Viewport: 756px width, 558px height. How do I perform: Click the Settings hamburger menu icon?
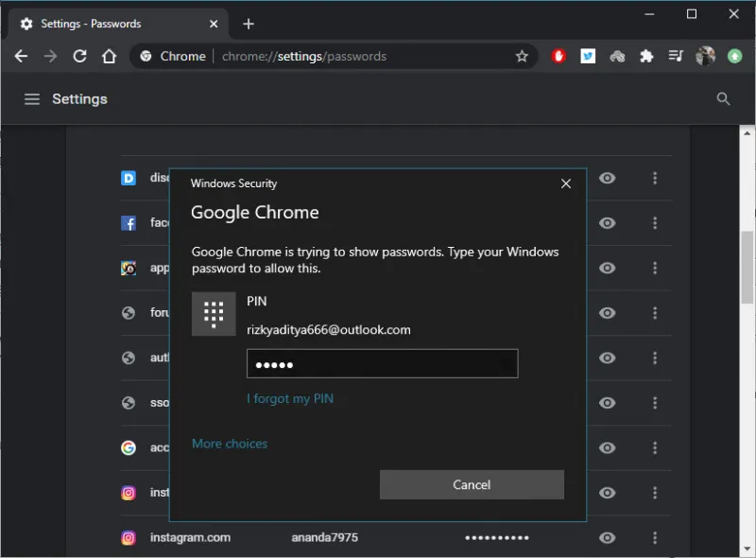(x=32, y=99)
